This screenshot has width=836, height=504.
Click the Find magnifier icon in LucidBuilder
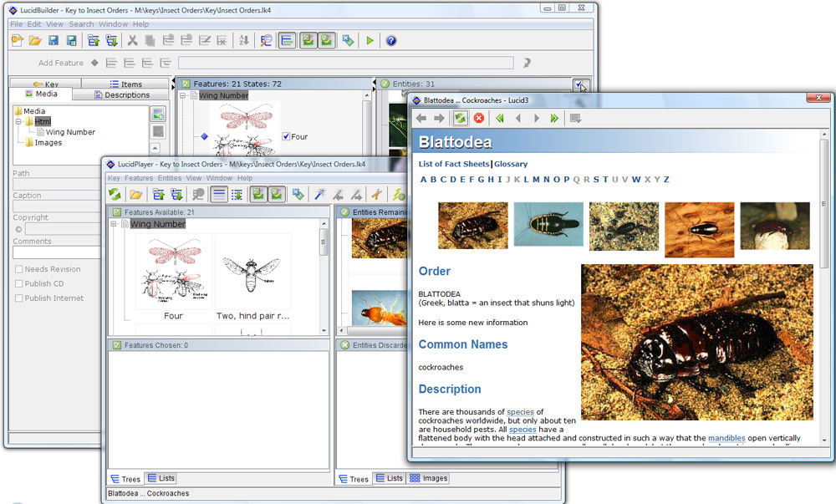pos(266,40)
